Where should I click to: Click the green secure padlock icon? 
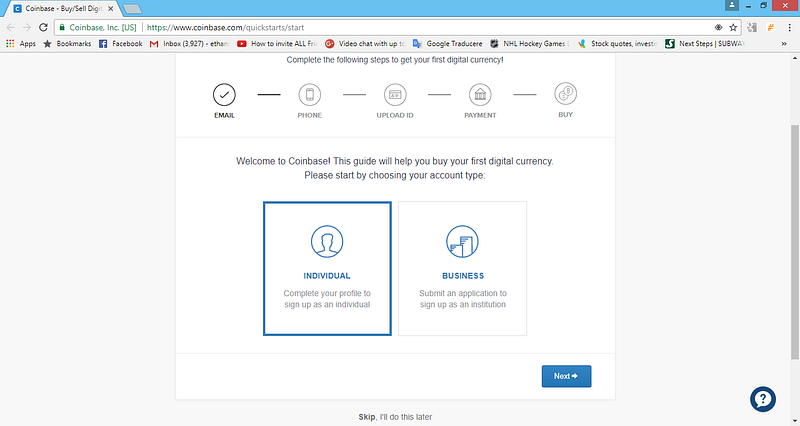tap(62, 28)
